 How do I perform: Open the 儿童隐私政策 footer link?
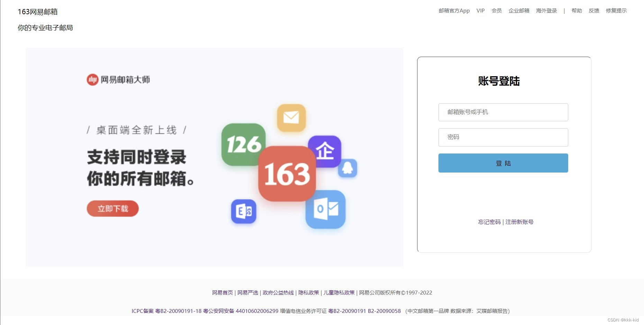pos(339,293)
